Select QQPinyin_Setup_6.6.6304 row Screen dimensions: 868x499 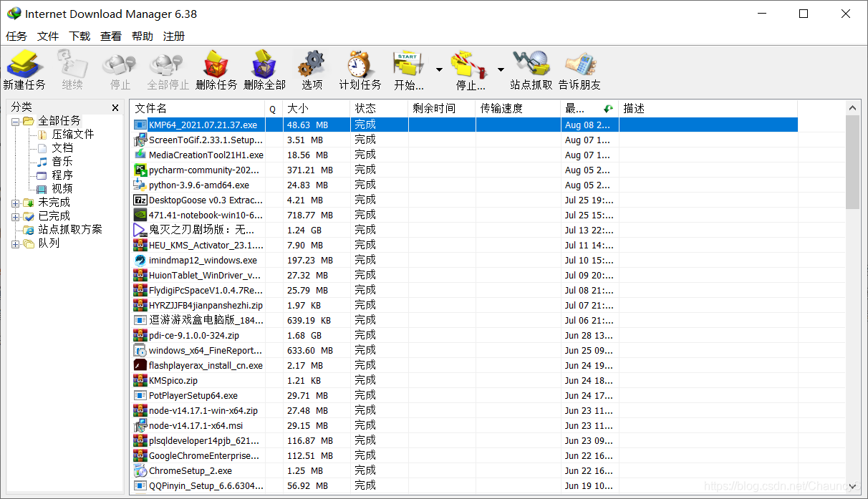click(465, 485)
